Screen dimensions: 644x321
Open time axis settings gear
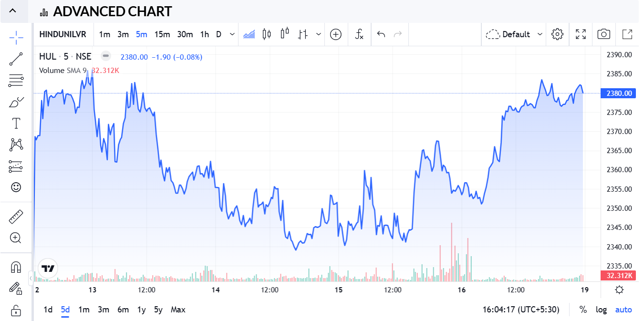[x=619, y=290]
